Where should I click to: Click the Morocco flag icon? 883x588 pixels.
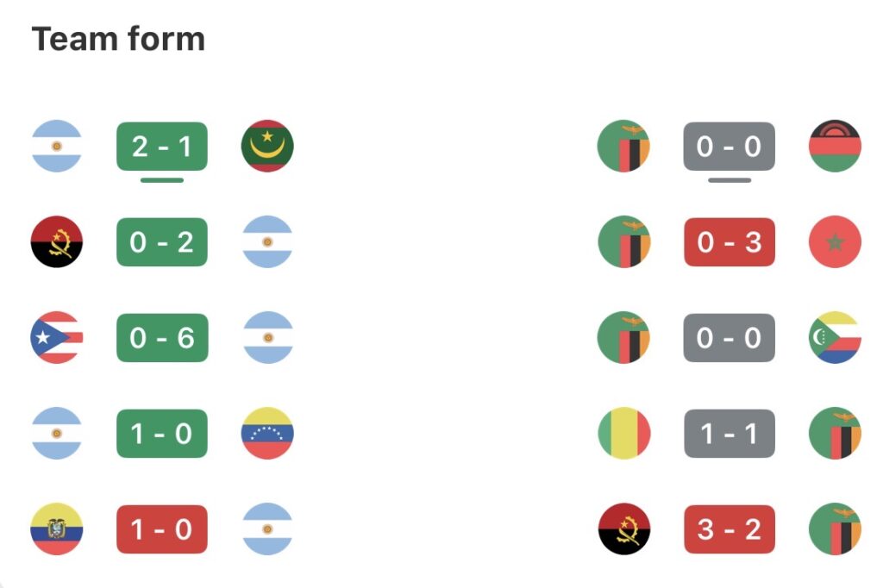click(836, 241)
